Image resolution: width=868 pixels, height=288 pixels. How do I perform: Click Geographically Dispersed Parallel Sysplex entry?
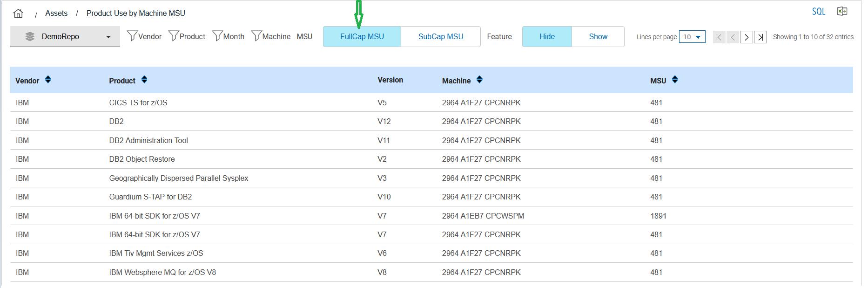point(179,178)
